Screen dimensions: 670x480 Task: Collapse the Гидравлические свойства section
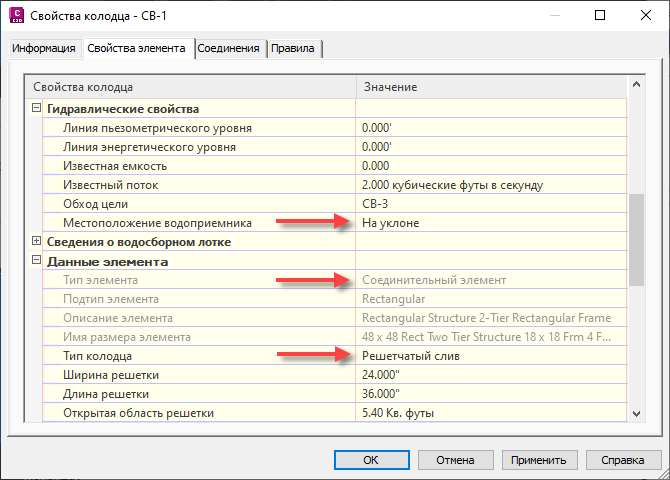point(37,109)
